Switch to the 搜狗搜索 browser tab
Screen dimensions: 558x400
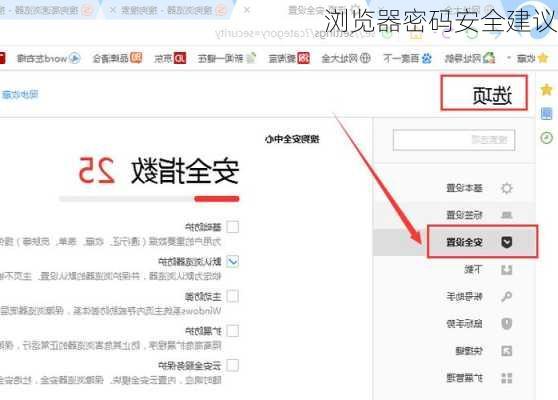(167, 10)
